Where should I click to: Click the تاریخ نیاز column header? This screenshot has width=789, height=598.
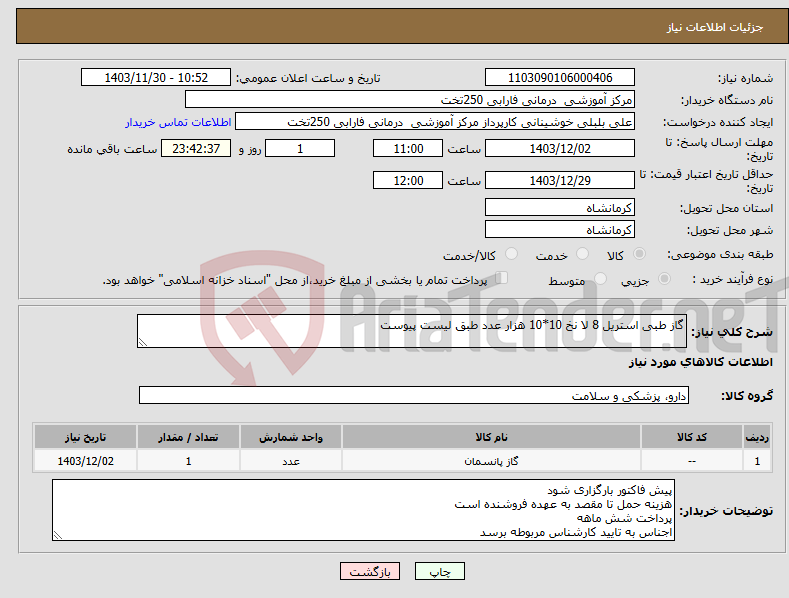click(86, 437)
